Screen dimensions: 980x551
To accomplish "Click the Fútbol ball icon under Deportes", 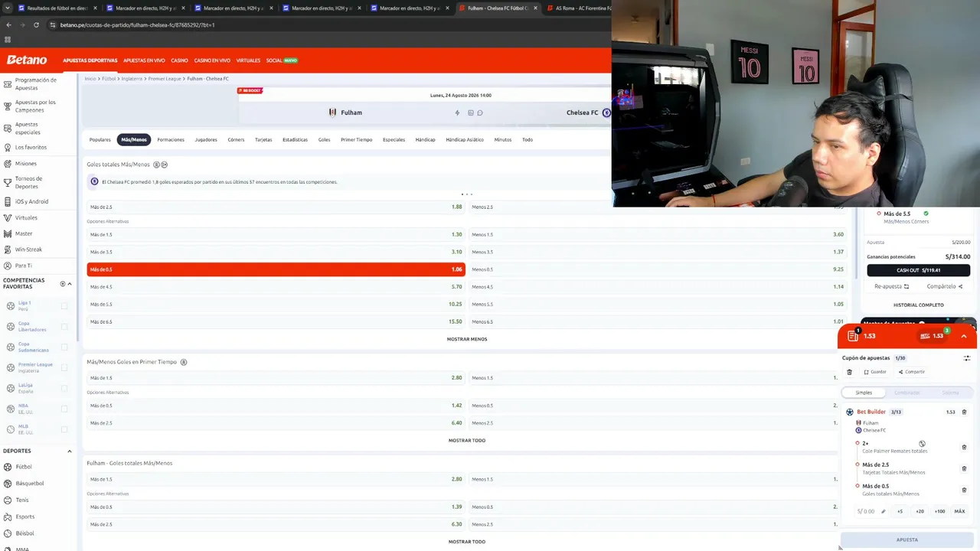I will click(8, 467).
